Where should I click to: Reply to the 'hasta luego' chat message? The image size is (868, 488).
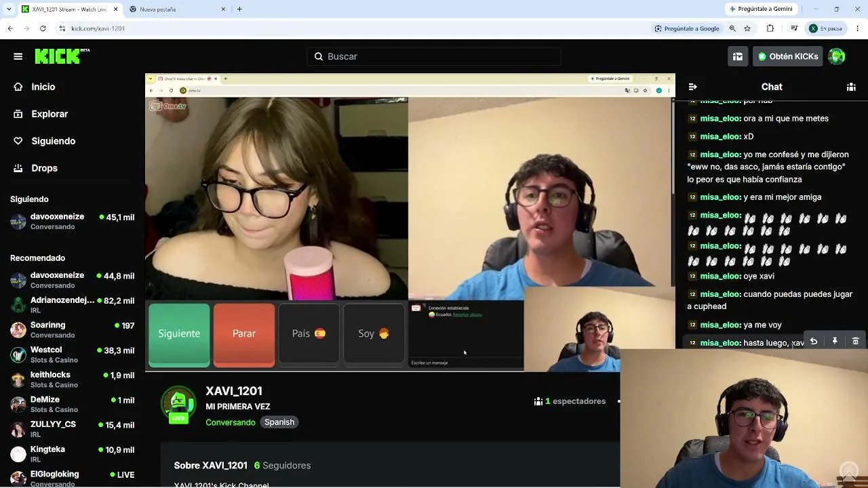tap(814, 342)
